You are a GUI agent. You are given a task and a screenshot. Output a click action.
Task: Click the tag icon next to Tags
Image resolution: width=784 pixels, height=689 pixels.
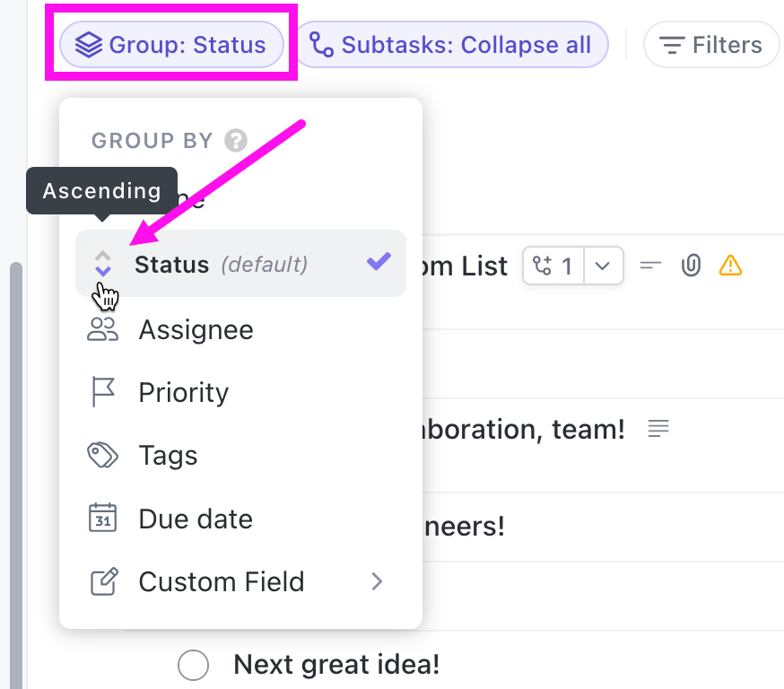pyautogui.click(x=102, y=455)
